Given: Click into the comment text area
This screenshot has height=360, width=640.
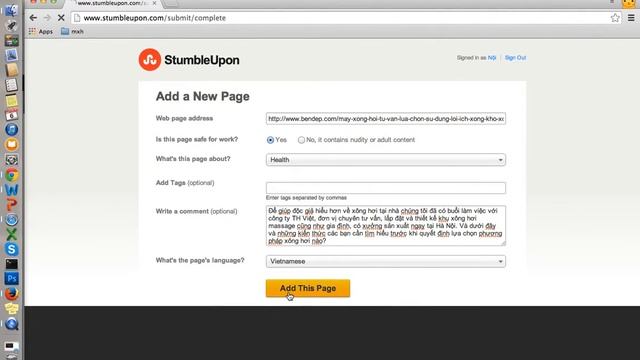Looking at the screenshot, I should [386, 226].
